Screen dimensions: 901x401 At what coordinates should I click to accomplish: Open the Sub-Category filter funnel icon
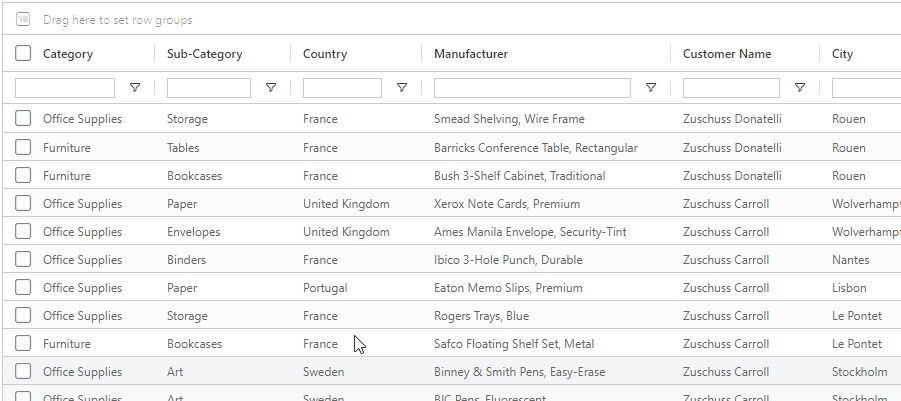(271, 88)
